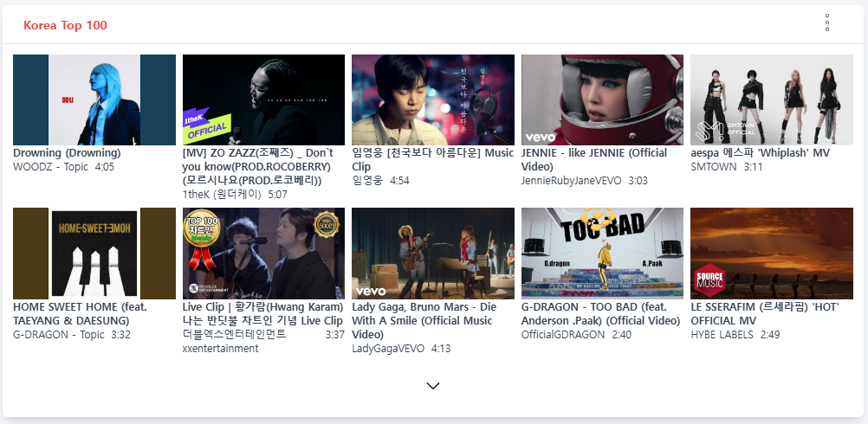Click the JennieRubyJaneVEVO channel name
Screen dimensions: 868x424
(x=571, y=181)
